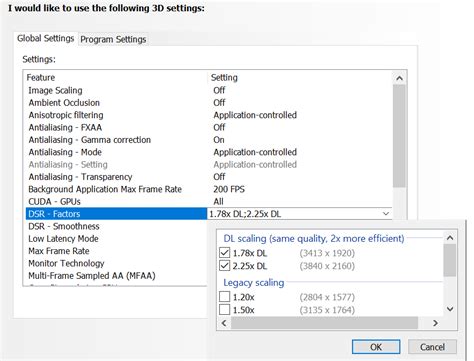
Task: Uncheck the 2.25x DL checkbox
Action: (x=224, y=266)
